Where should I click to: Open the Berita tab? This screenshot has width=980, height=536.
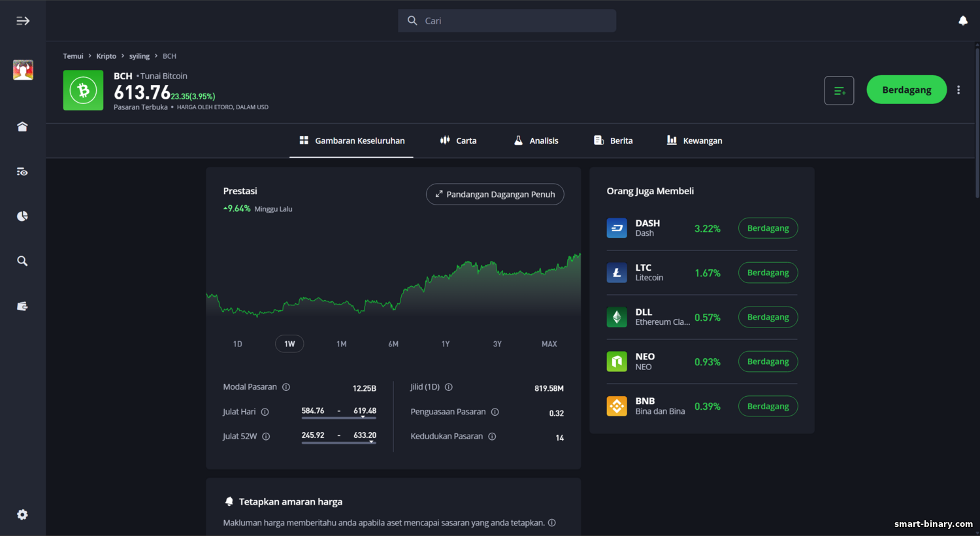tap(613, 141)
